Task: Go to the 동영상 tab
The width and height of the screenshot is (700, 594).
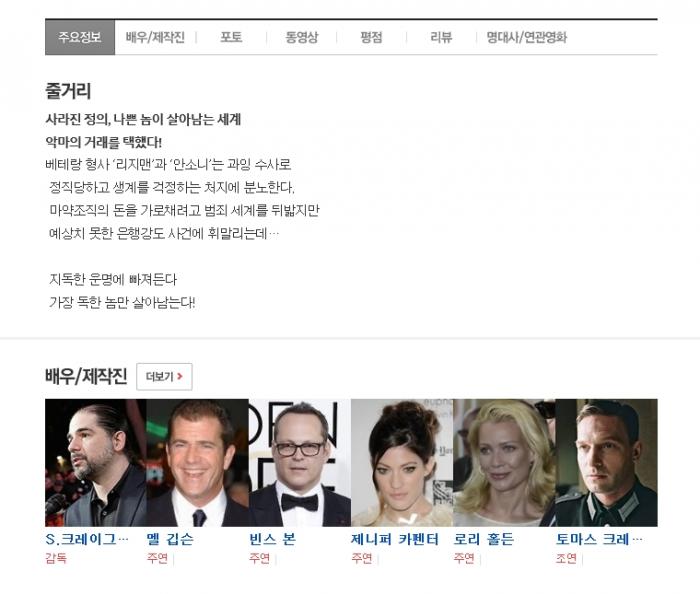Action: [x=301, y=38]
